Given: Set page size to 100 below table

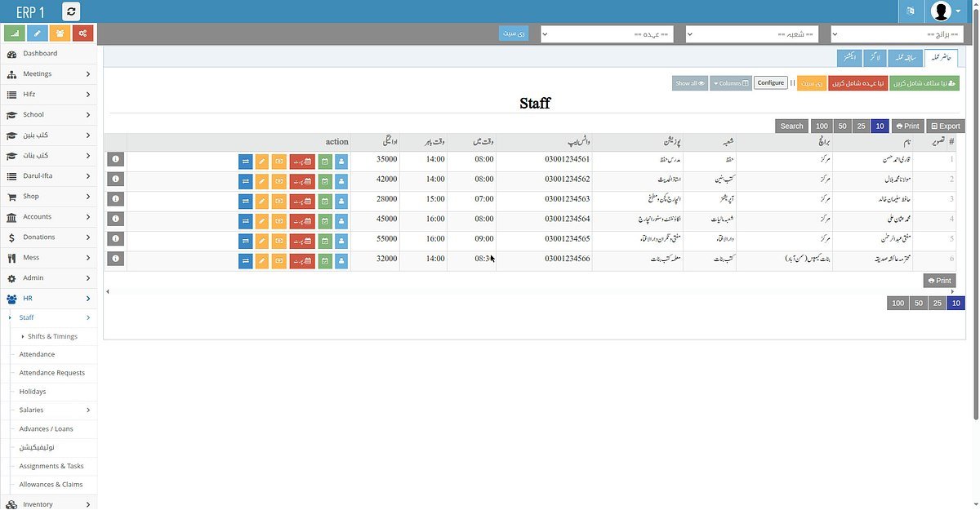Looking at the screenshot, I should click(898, 304).
